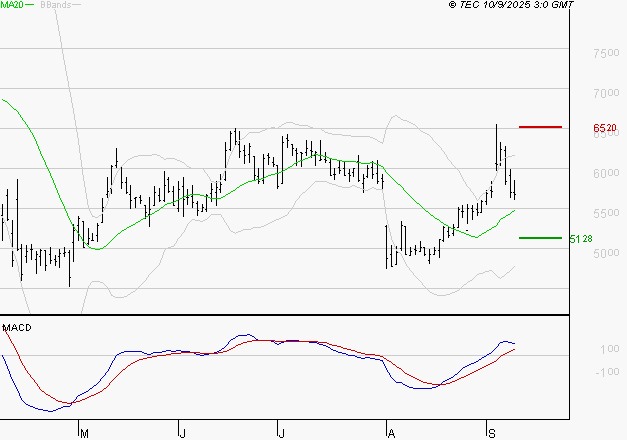Click the 6000 price axis label
627x440 pixels.
pyautogui.click(x=606, y=173)
